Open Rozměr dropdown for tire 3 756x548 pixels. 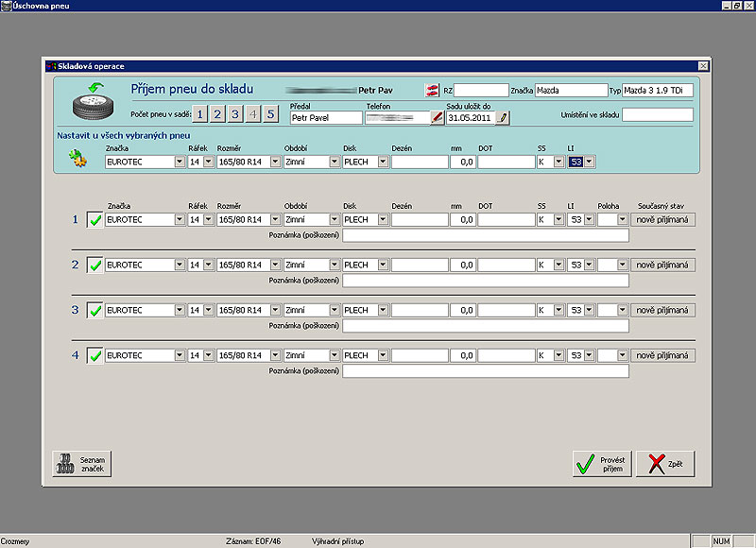coord(275,311)
